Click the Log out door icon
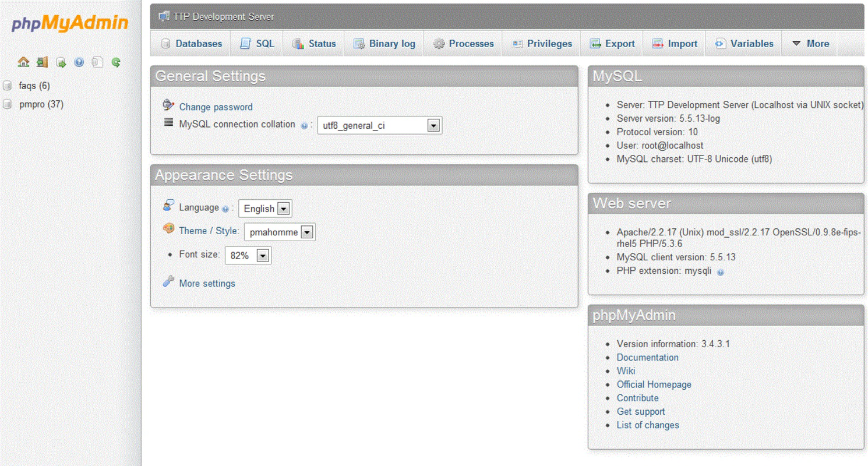The height and width of the screenshot is (466, 868). pos(42,62)
